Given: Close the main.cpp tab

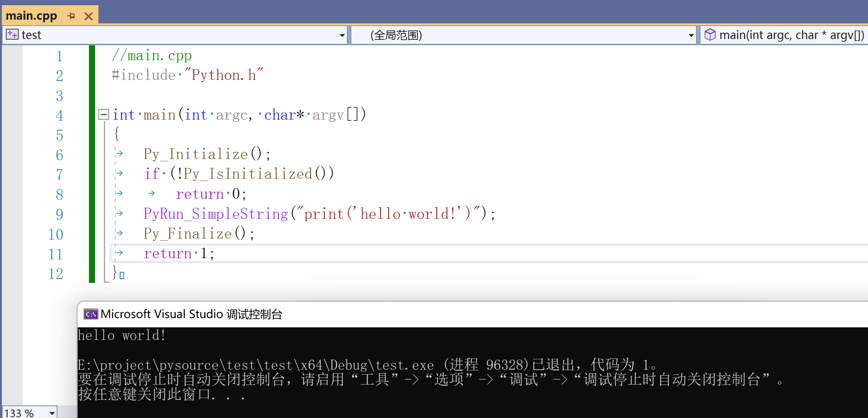Looking at the screenshot, I should tap(88, 16).
